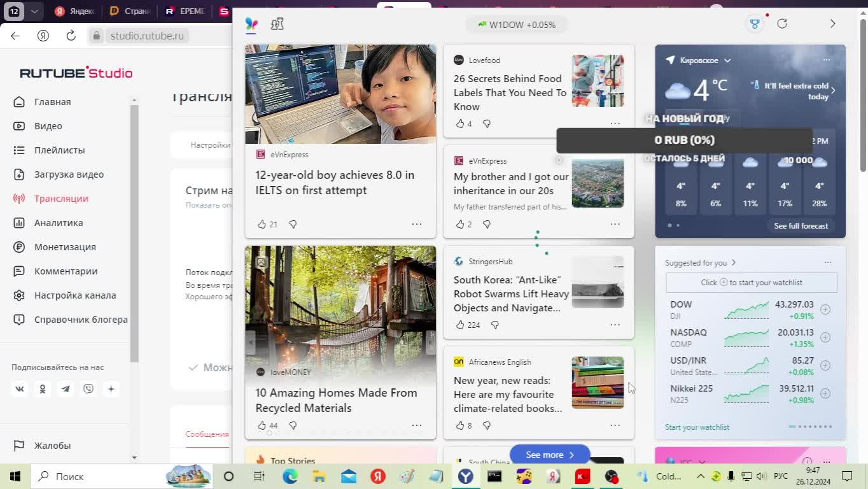Click Start your watchlist link
Image resolution: width=868 pixels, height=489 pixels.
coord(697,427)
